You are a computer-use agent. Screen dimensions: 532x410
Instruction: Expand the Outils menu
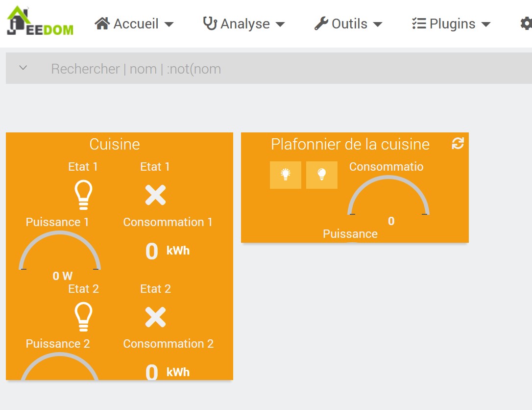pos(348,24)
